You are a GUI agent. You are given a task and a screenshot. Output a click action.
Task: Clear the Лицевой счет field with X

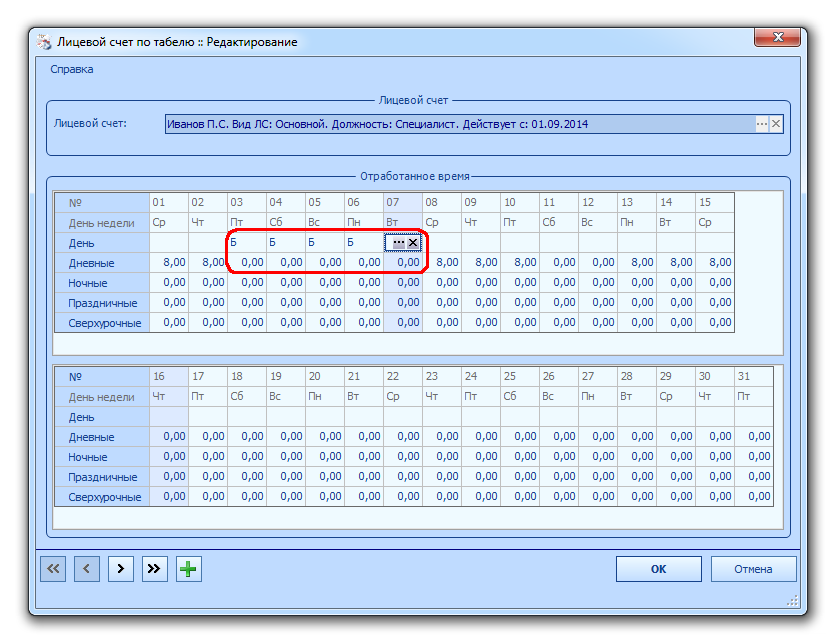pos(776,124)
